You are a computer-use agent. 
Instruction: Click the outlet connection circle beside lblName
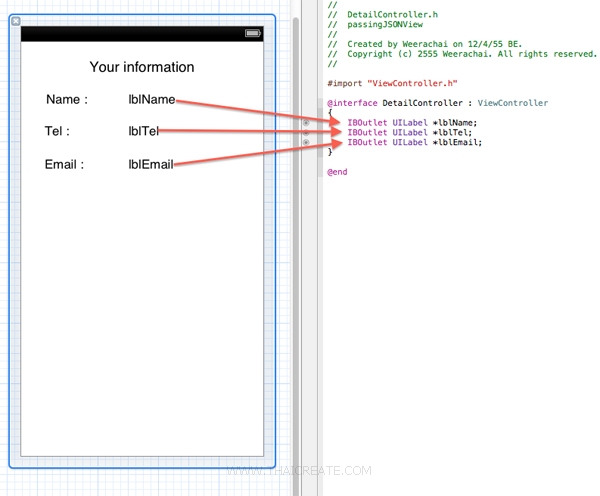point(306,123)
